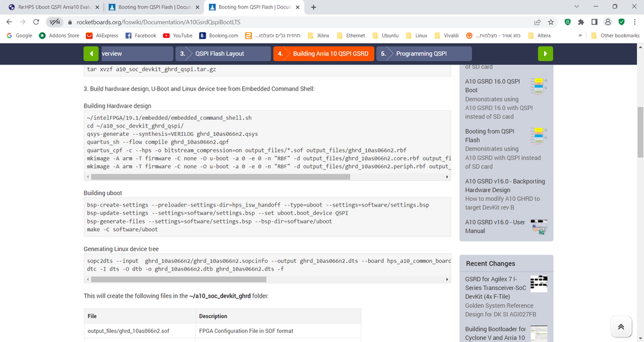Screen dimensions: 644x342
Task: Click the share page icon in address bar
Action: coord(538,21)
